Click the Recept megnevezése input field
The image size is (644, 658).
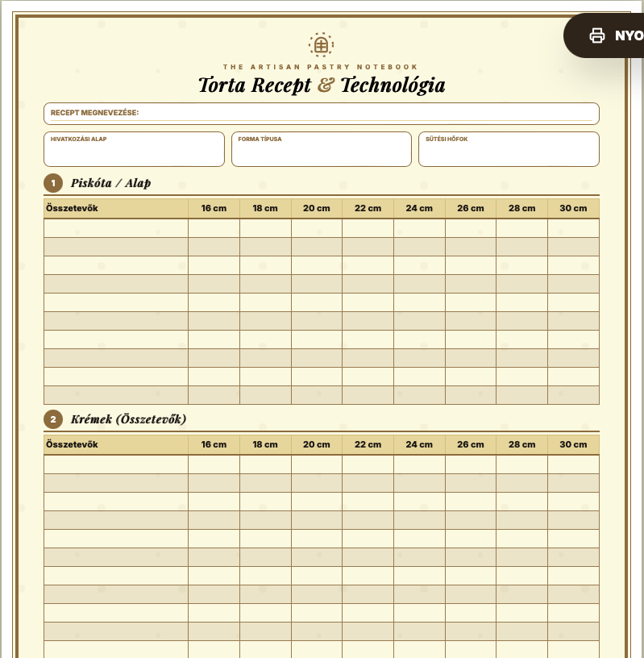[322, 114]
